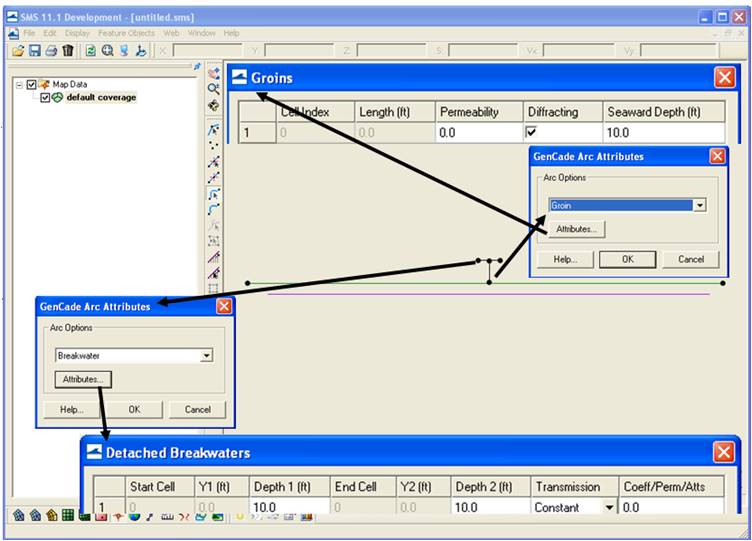Click the Refresh display icon
Screen dimensions: 752x541
[x=91, y=50]
